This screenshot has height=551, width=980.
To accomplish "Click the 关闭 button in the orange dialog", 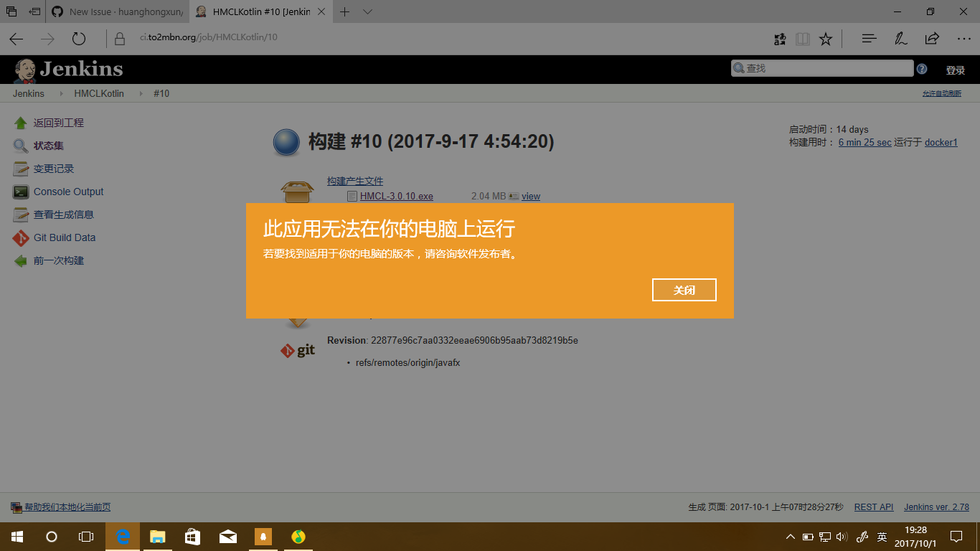I will (x=684, y=290).
